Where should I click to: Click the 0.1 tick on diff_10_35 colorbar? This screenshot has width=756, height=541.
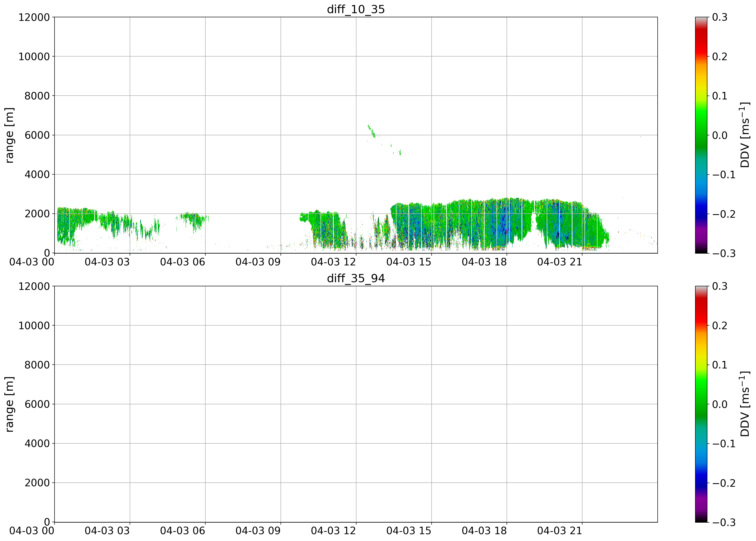click(720, 96)
